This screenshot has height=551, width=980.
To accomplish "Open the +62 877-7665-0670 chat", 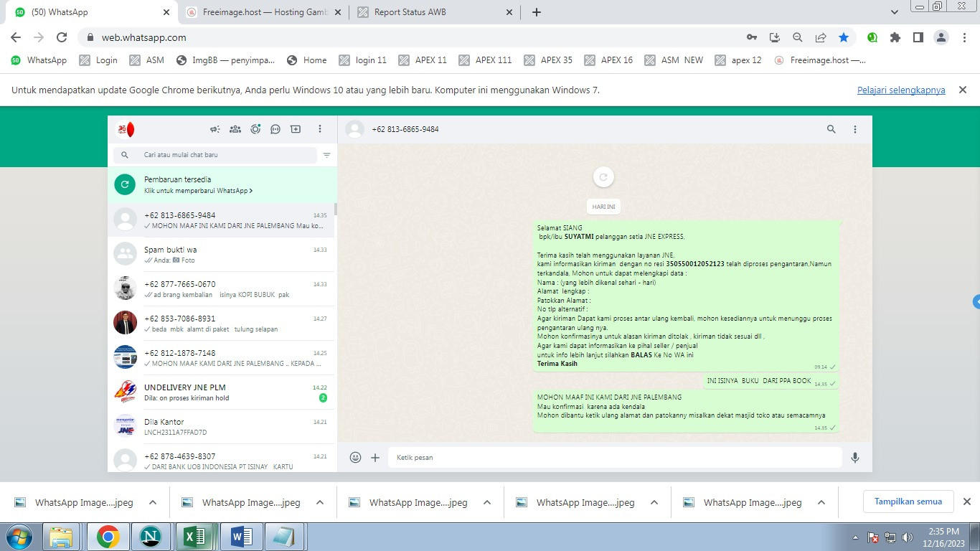I will point(222,288).
